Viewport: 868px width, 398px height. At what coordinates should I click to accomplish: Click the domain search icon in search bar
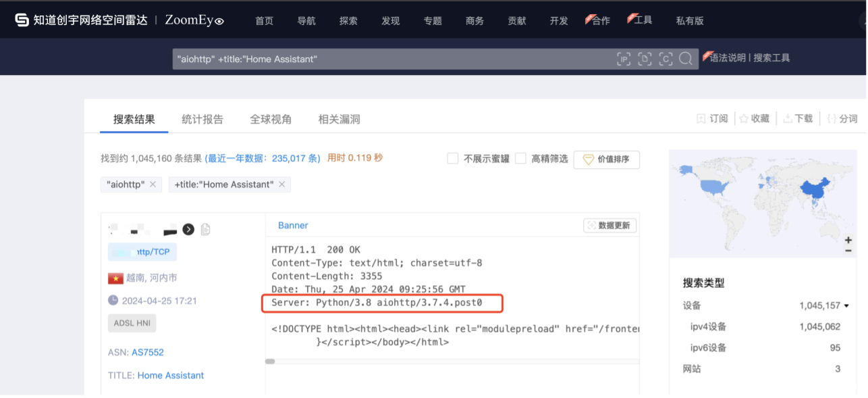pyautogui.click(x=645, y=59)
